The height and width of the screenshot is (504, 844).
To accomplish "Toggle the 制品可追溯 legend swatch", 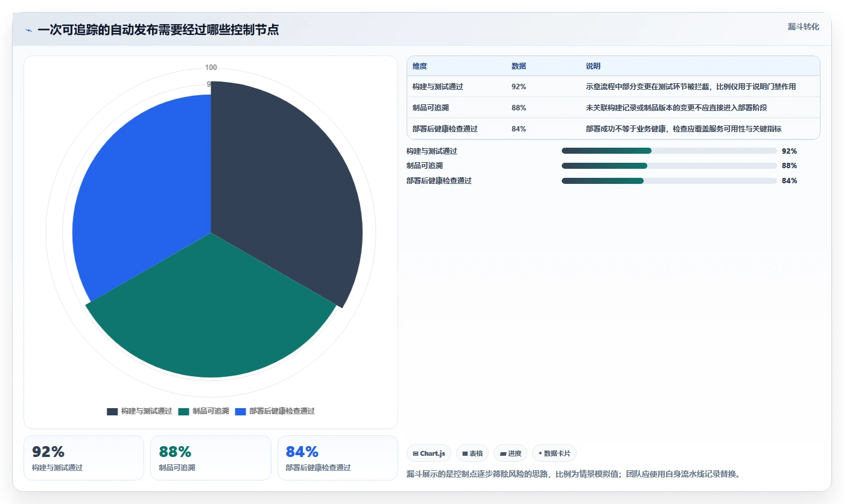I will pos(184,411).
